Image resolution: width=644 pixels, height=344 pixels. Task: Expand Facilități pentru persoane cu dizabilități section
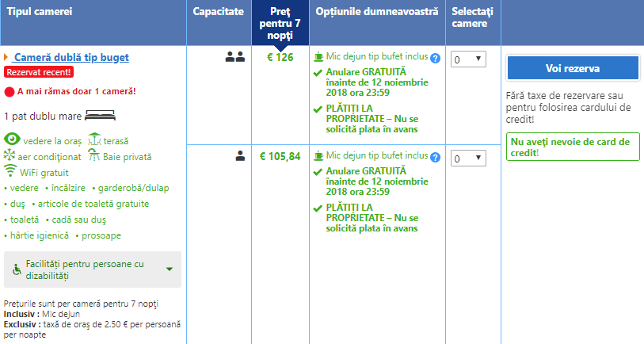[x=169, y=269]
